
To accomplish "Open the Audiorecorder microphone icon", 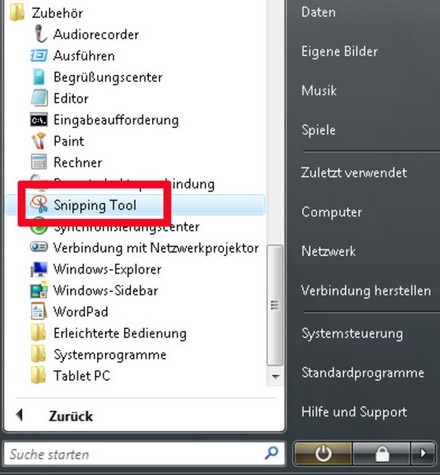I will (40, 34).
